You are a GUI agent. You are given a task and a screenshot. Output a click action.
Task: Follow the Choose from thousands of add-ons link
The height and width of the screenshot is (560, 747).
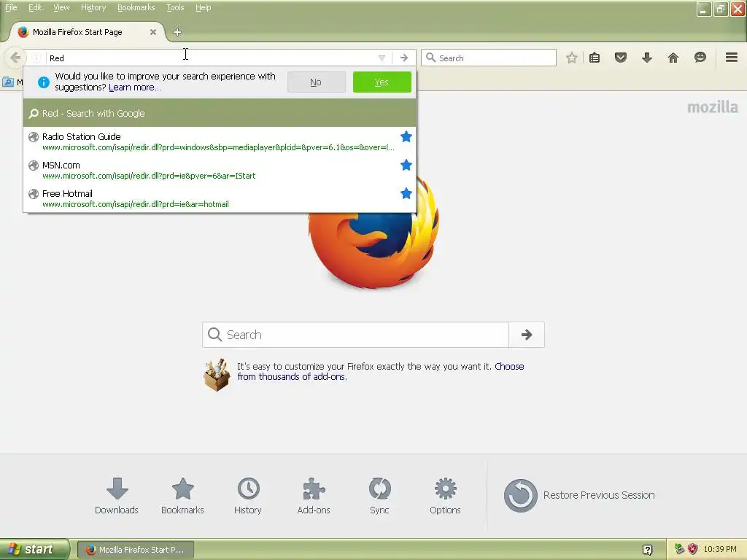coord(381,371)
